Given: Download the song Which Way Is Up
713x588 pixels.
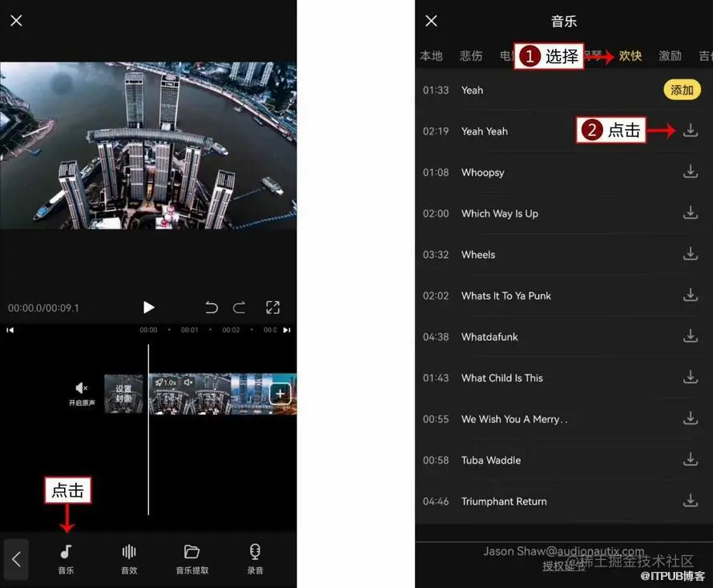Looking at the screenshot, I should pos(691,213).
